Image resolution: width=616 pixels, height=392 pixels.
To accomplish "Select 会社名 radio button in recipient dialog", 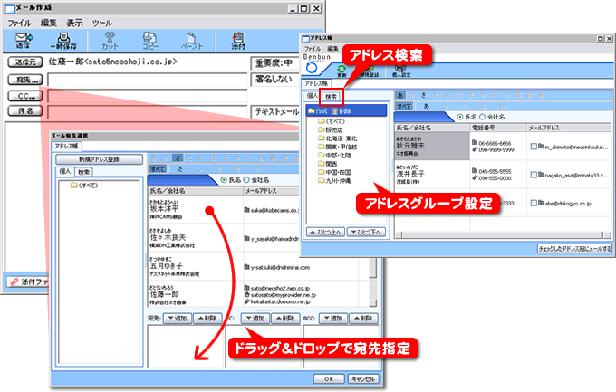I will [x=247, y=180].
